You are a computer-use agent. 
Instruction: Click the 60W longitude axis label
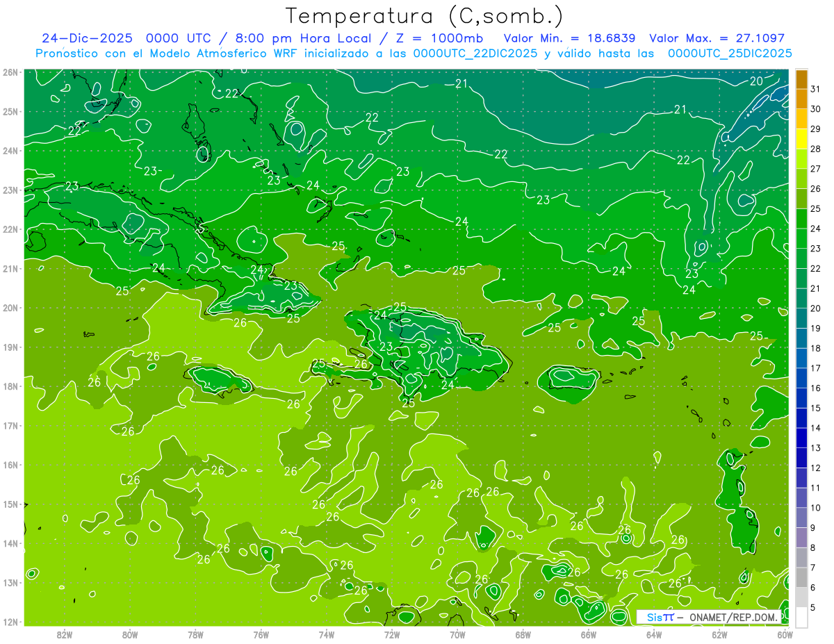coord(785,634)
